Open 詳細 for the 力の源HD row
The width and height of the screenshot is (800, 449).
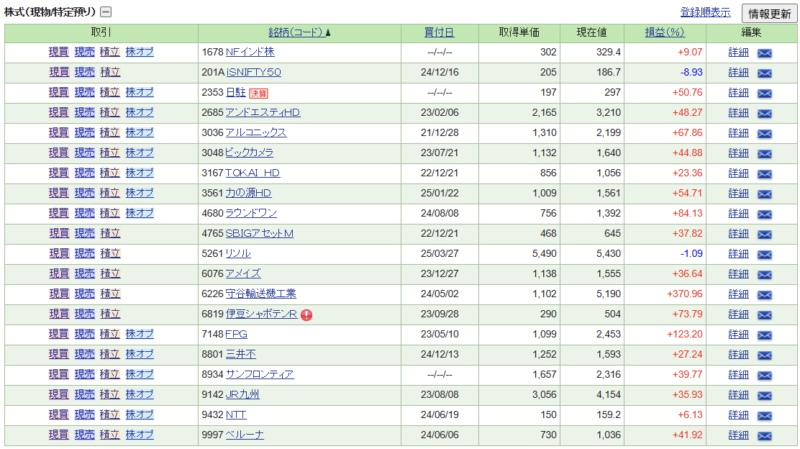(x=738, y=193)
